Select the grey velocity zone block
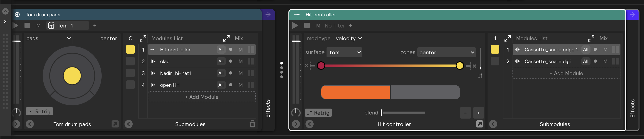Viewport: 644px width, 139px height. 425,92
